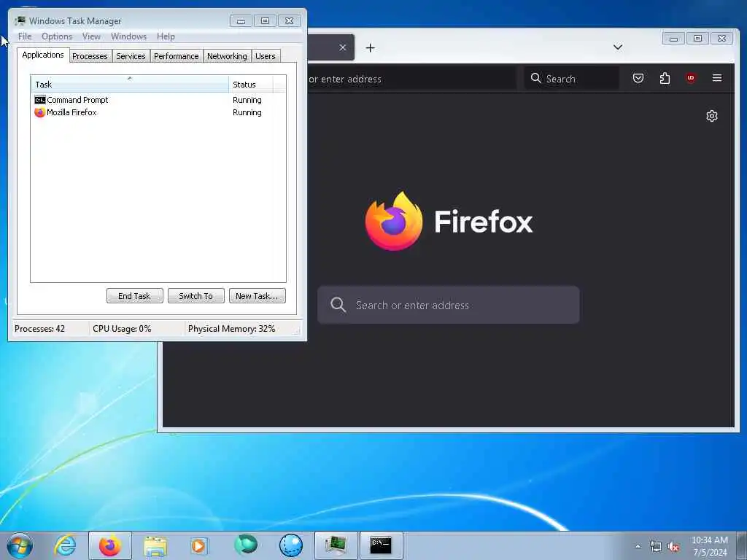Image resolution: width=747 pixels, height=560 pixels.
Task: Switch to the Performance tab
Action: 177,56
